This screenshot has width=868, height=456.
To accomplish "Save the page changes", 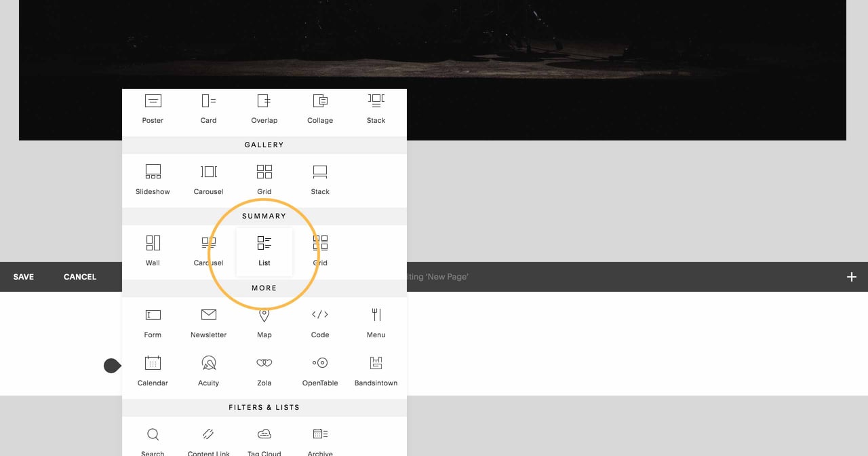I will (23, 277).
